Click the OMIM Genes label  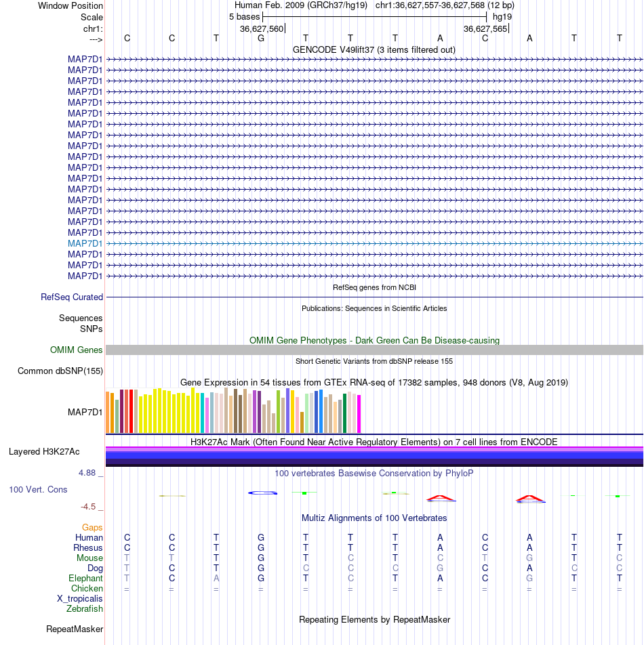[x=76, y=350]
